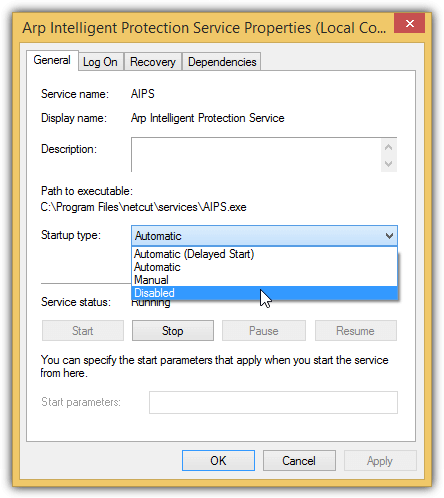Click the Start service button

(x=83, y=331)
